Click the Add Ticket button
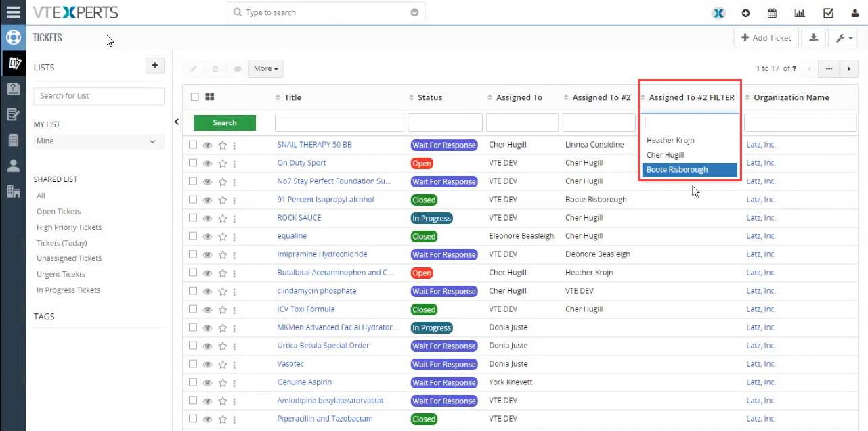The width and height of the screenshot is (868, 431). 766,38
